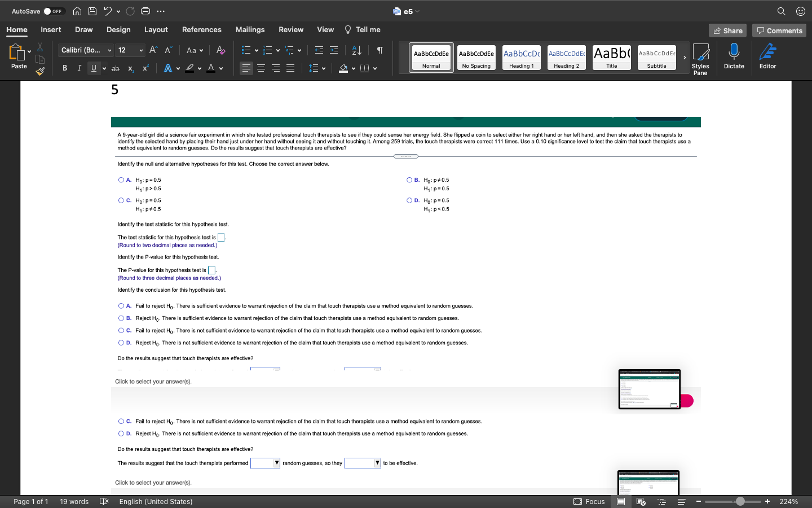Center align text
Image resolution: width=812 pixels, height=508 pixels.
261,68
